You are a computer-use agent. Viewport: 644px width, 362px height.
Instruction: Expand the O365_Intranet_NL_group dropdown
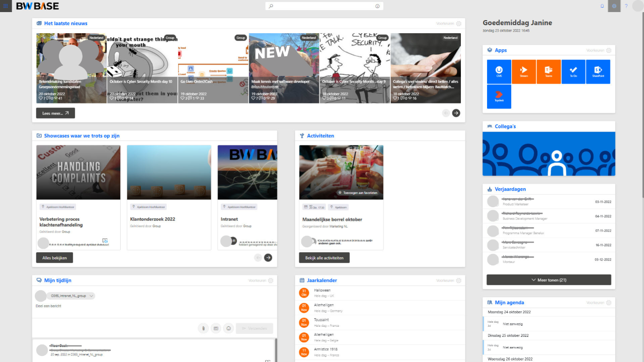coord(91,296)
